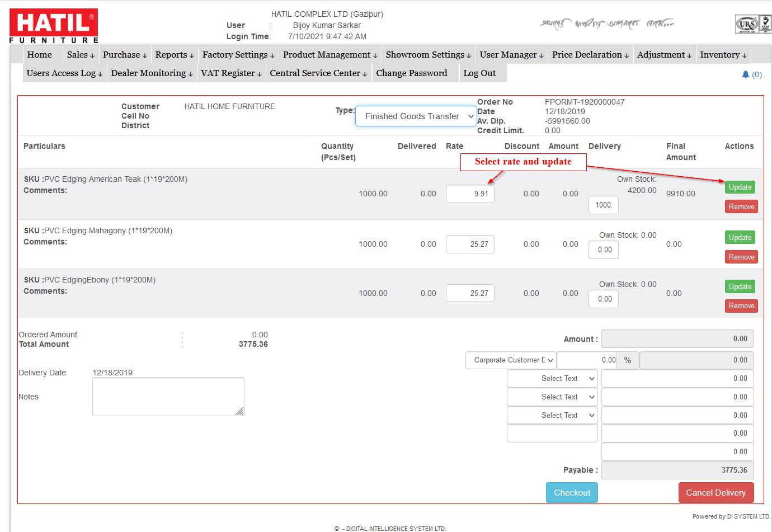Click the rate field showing 9.91
772x532 pixels.
coord(470,194)
